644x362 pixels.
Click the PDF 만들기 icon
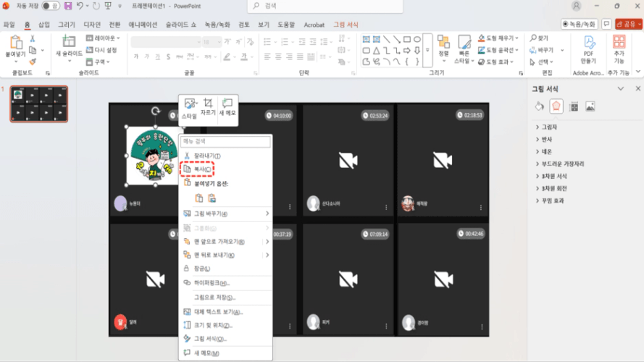pos(588,43)
